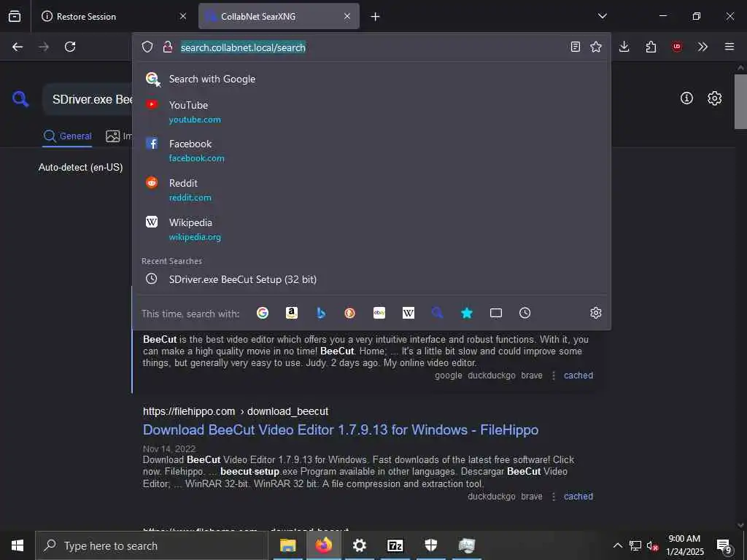This screenshot has width=747, height=560.
Task: Open Auto-detect (en-US) language selector
Action: [80, 167]
